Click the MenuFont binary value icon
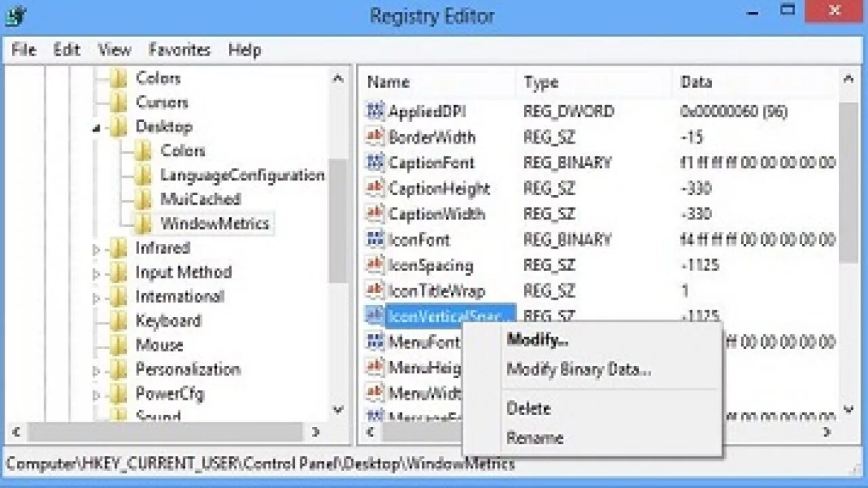 [375, 342]
